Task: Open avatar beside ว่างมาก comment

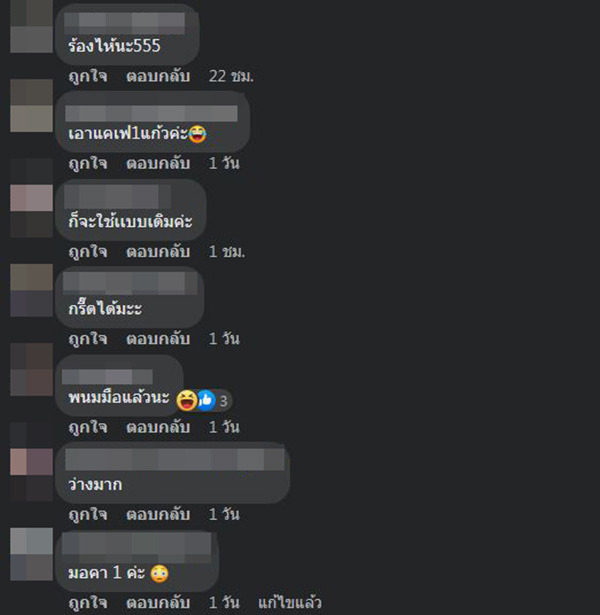Action: click(x=31, y=475)
